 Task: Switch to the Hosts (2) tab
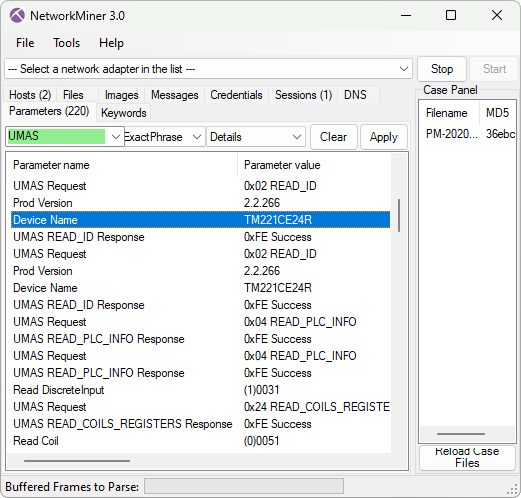click(x=30, y=95)
